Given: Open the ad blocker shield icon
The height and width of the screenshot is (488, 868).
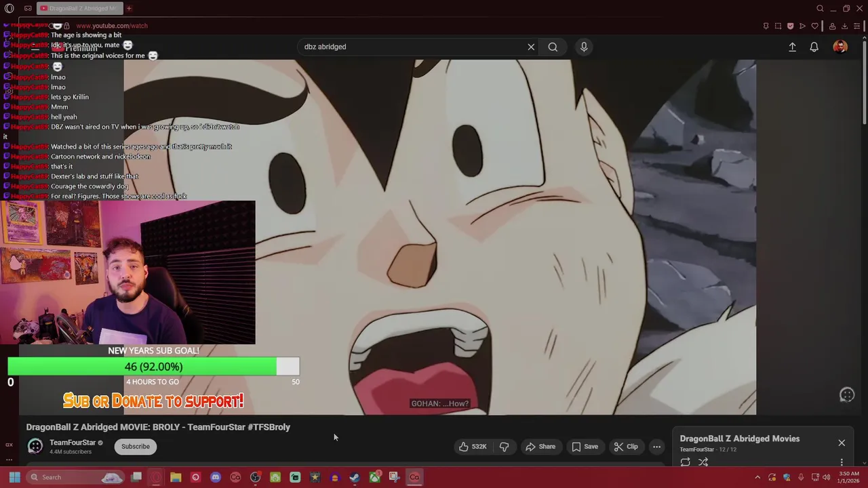Looking at the screenshot, I should pos(790,26).
